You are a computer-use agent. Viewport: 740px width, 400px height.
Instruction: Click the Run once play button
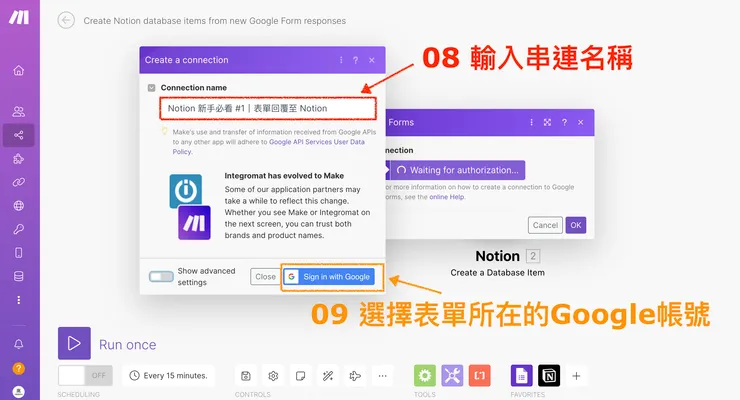[x=74, y=343]
